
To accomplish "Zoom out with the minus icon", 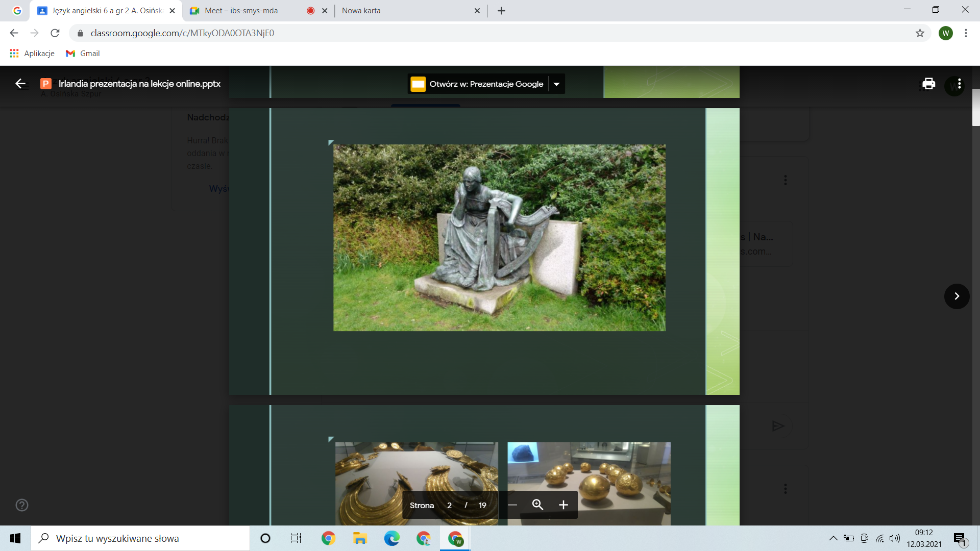I will click(x=512, y=505).
